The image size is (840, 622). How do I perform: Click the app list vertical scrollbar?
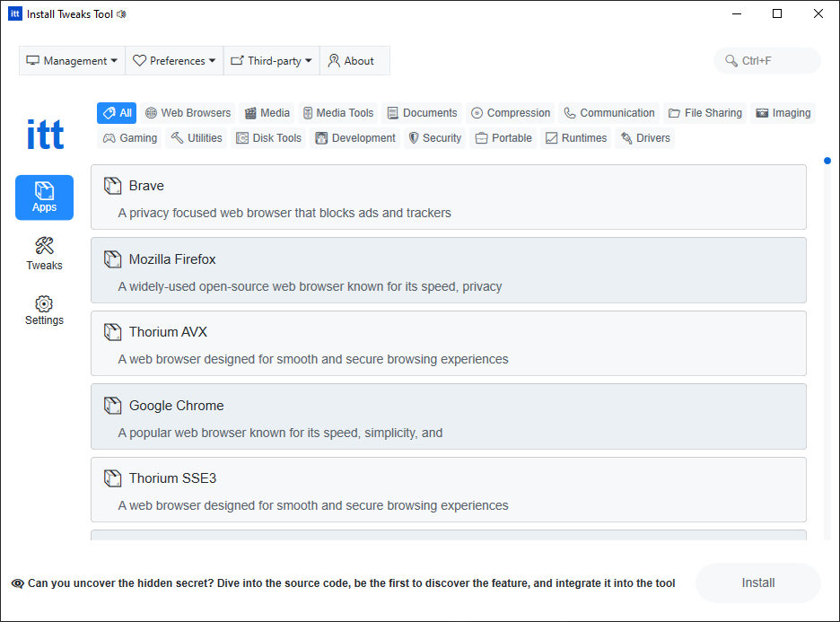click(827, 350)
